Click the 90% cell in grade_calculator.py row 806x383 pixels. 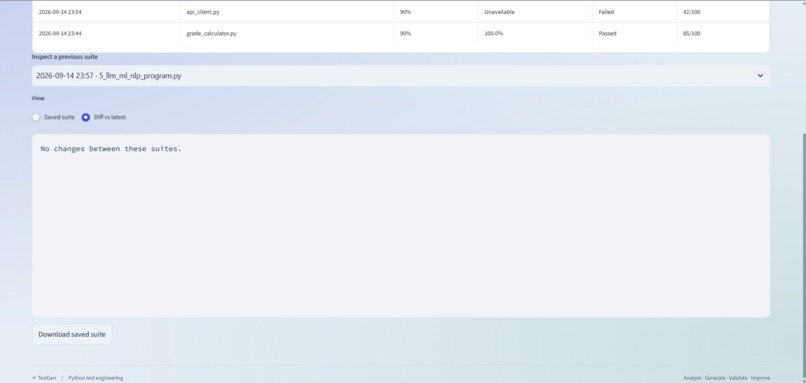tap(436, 33)
